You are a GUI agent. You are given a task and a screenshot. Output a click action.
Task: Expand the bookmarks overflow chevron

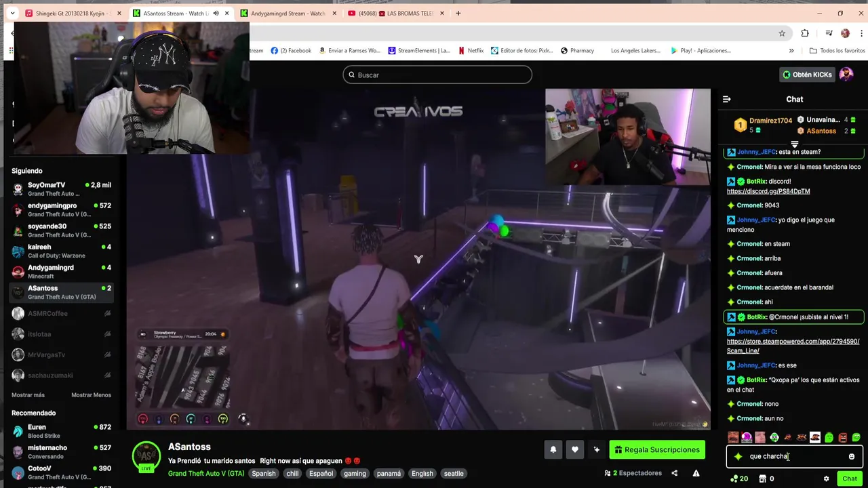click(791, 50)
